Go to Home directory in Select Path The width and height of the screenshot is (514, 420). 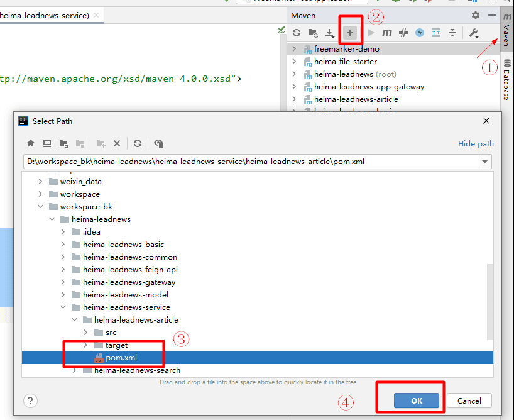point(31,143)
